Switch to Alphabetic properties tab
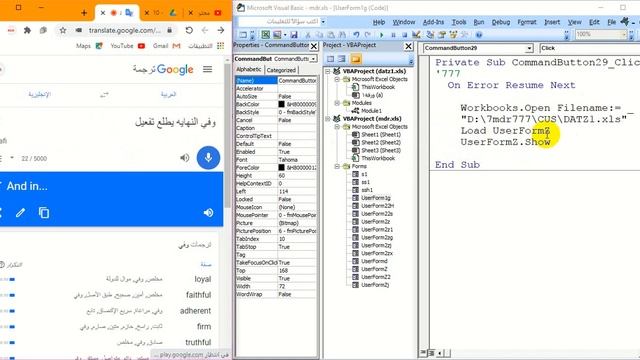 [249, 70]
